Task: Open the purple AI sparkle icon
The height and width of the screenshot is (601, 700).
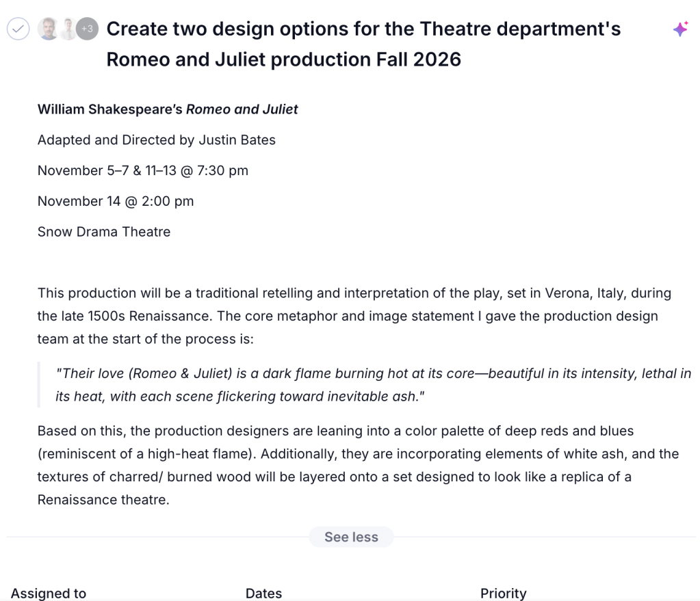Action: click(x=680, y=29)
